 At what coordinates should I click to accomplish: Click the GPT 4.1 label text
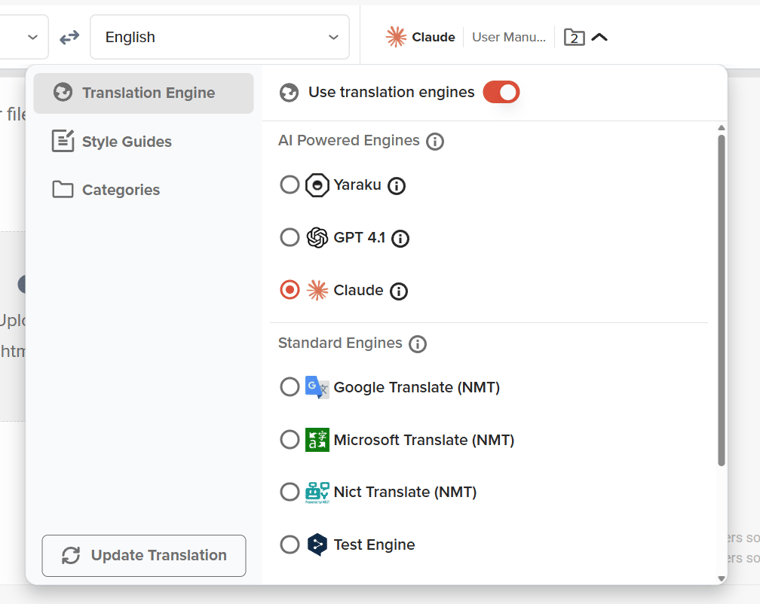(359, 238)
